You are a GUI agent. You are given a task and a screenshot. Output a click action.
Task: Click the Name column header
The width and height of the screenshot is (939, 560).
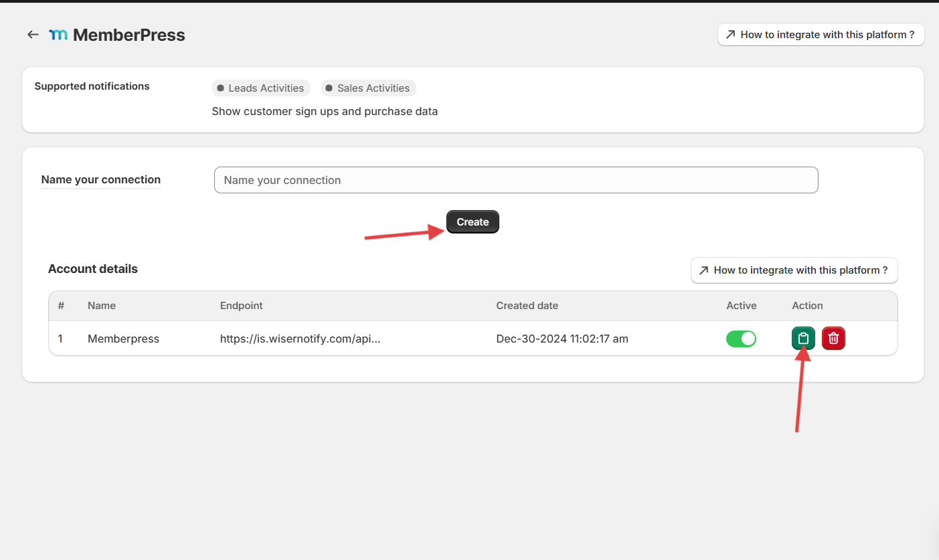click(102, 306)
